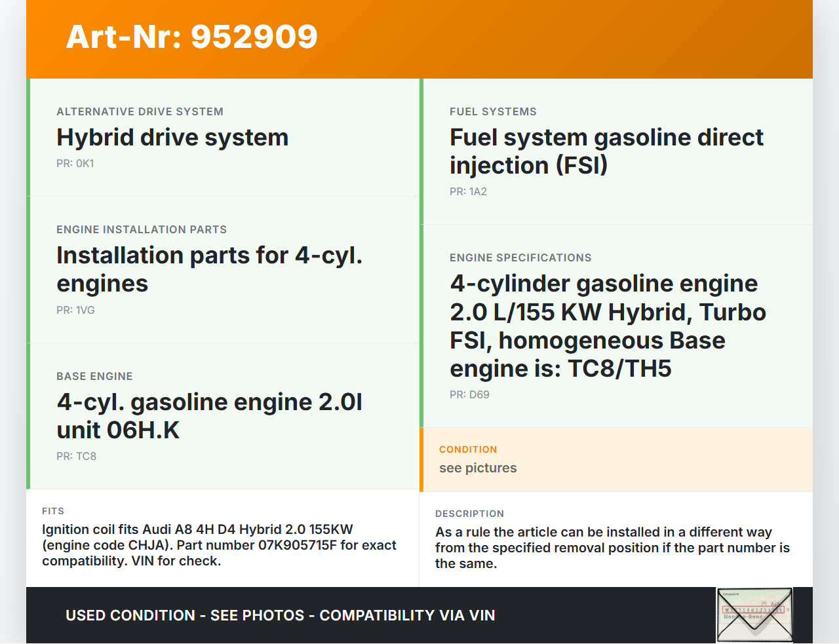This screenshot has height=644, width=839.
Task: Select the 4-cyl. gasoline engine 2.0l heading
Action: tap(210, 416)
